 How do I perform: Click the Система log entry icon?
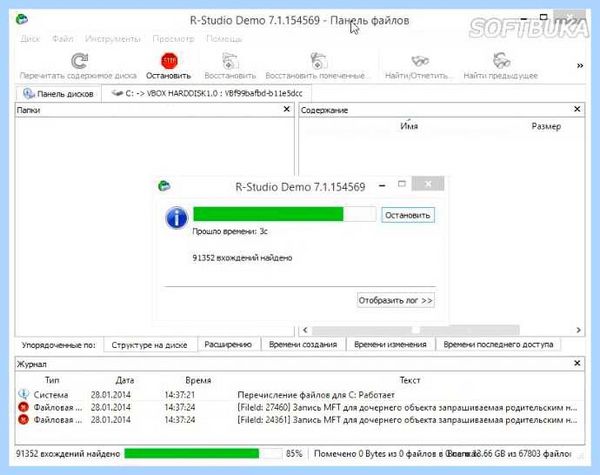point(23,394)
